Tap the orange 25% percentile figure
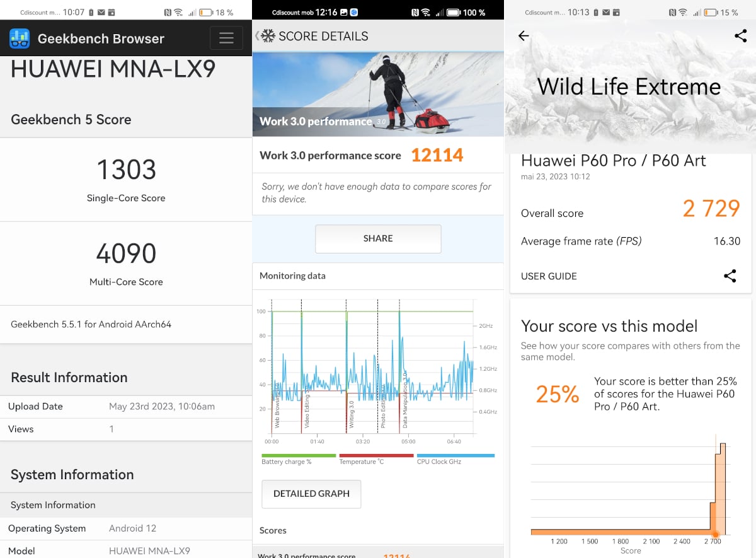 [558, 394]
